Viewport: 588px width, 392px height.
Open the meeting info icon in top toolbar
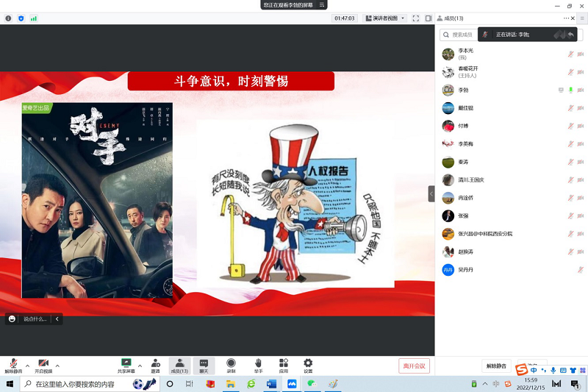click(x=8, y=18)
